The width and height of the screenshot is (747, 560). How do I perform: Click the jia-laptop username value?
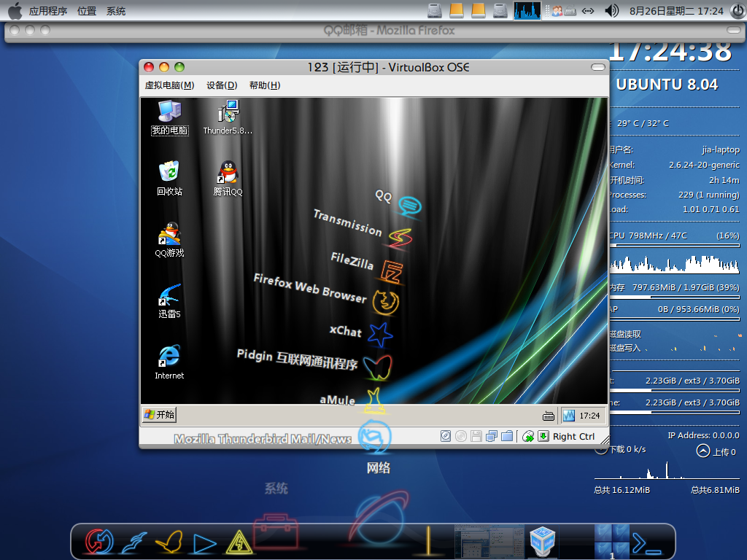720,149
